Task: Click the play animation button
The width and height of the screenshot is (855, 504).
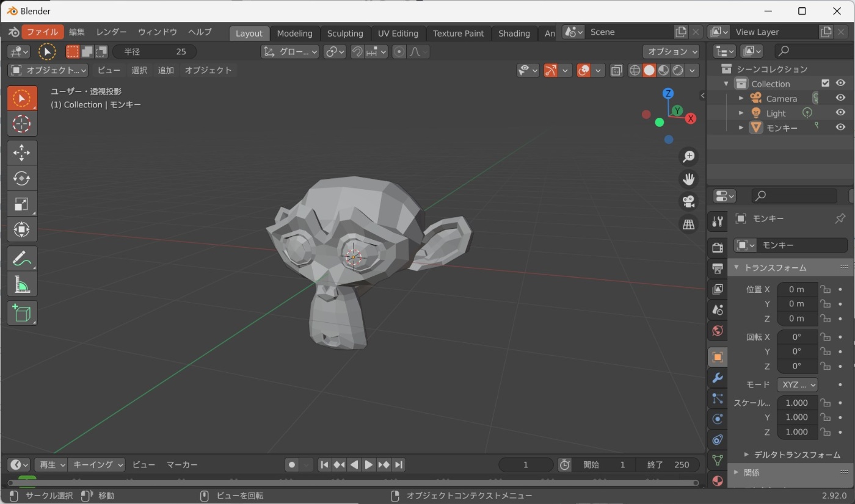Action: pos(369,465)
